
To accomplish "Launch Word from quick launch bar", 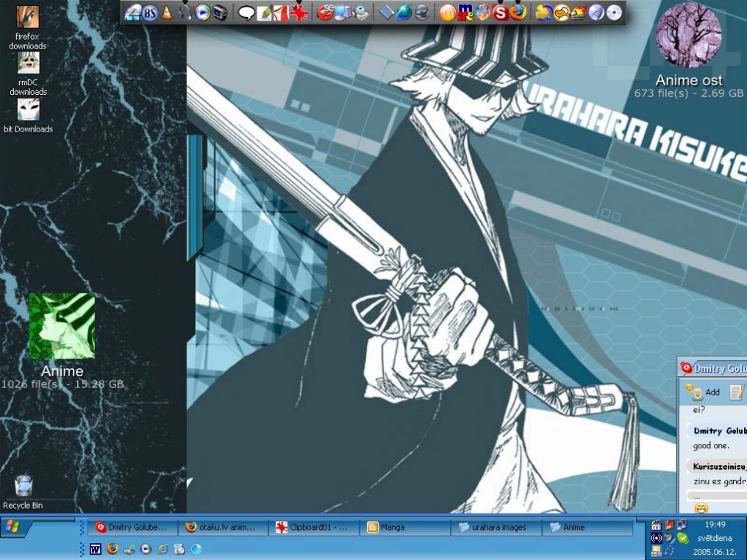I will pos(96,549).
